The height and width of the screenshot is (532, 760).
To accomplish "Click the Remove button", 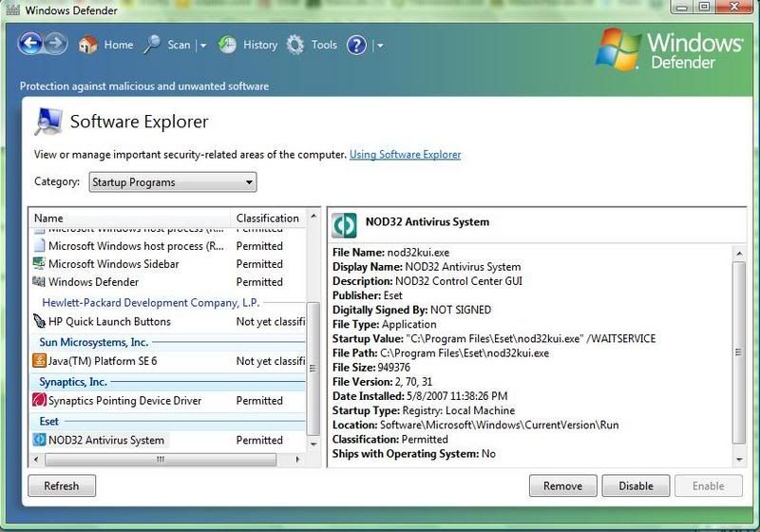I will pyautogui.click(x=562, y=485).
